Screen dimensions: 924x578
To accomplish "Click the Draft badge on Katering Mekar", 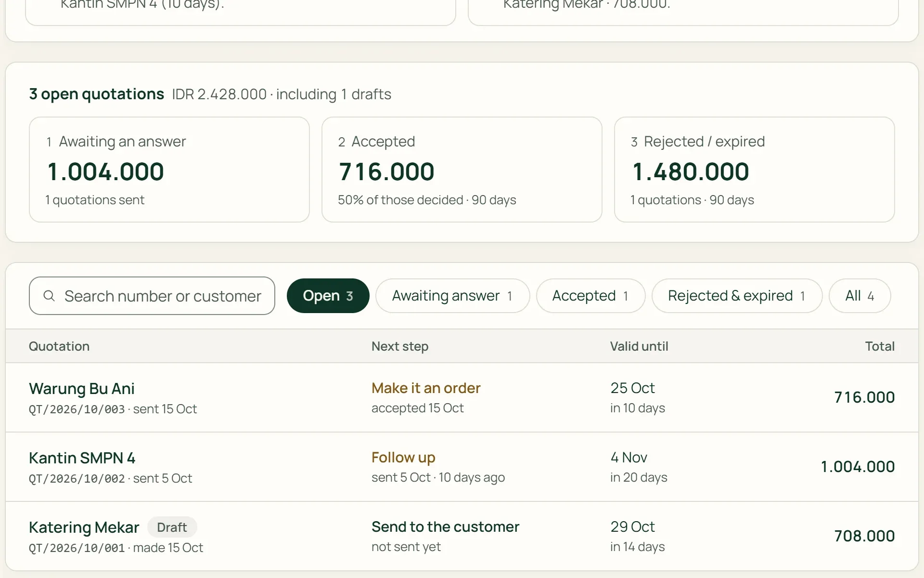I will [x=172, y=527].
